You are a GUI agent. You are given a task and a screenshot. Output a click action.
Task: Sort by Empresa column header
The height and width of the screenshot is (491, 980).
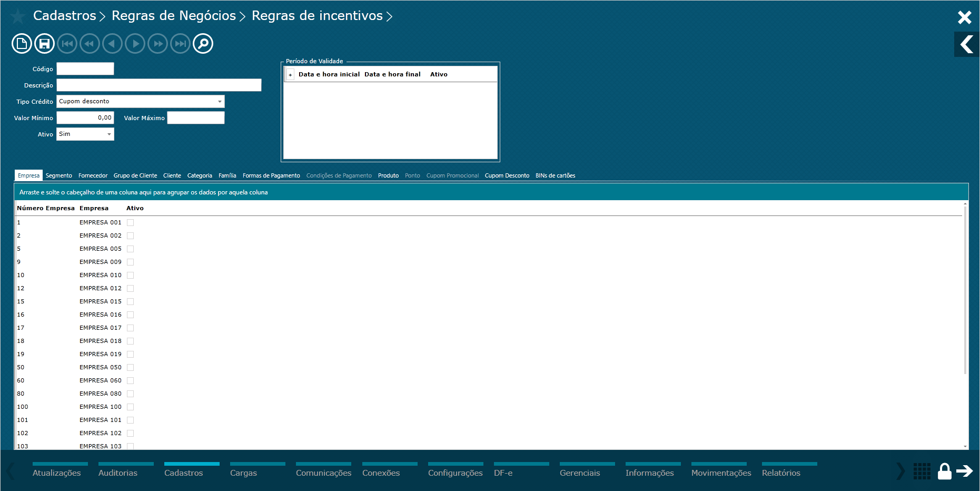click(94, 209)
